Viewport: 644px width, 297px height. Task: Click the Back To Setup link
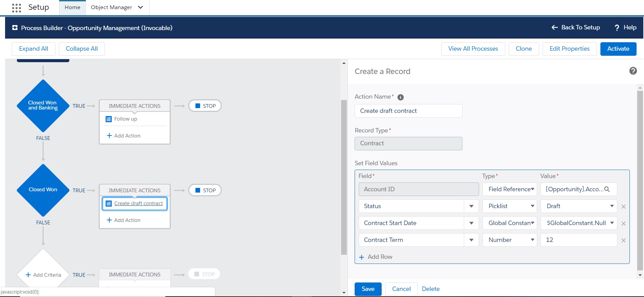pos(580,27)
